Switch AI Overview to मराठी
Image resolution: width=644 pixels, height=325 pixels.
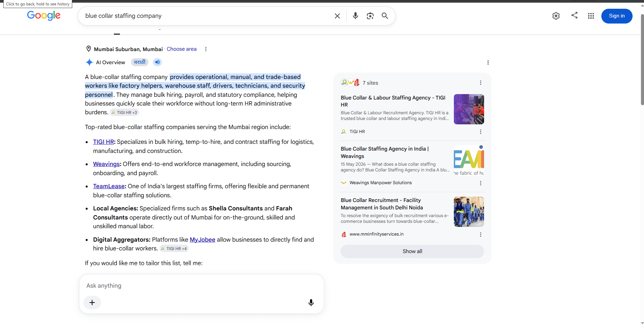pos(140,62)
